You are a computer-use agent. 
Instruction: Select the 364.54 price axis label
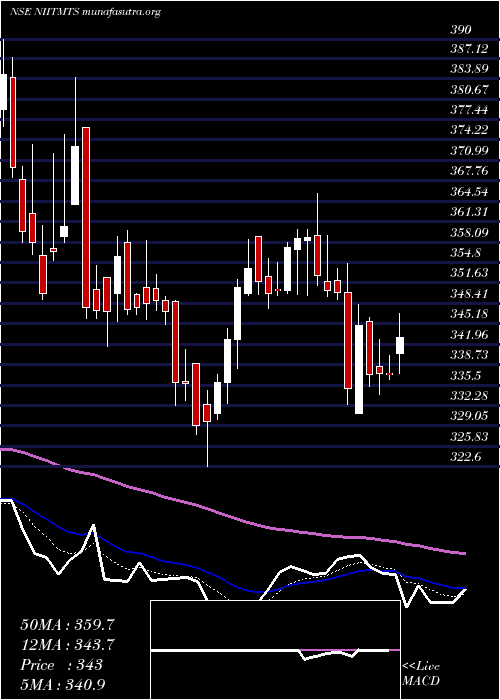point(469,192)
